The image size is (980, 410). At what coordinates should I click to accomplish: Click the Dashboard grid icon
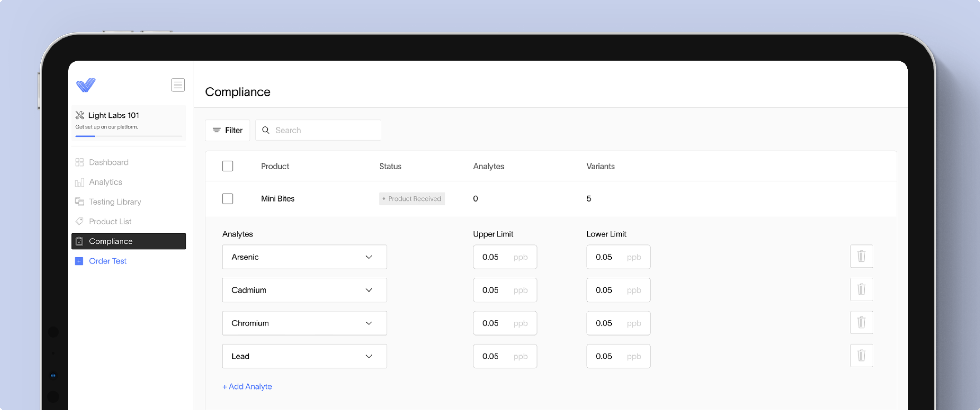(79, 162)
